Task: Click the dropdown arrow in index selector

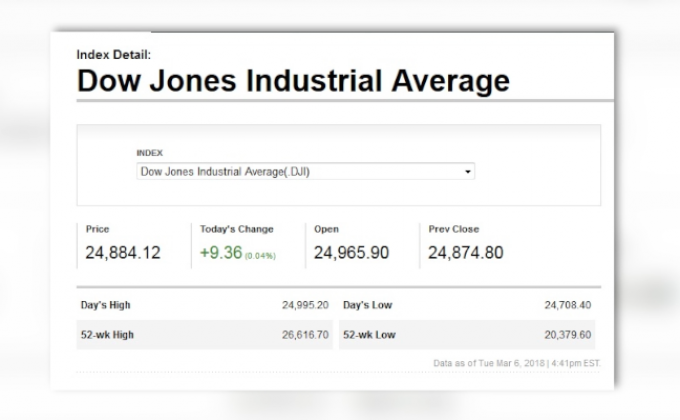Action: pyautogui.click(x=467, y=172)
